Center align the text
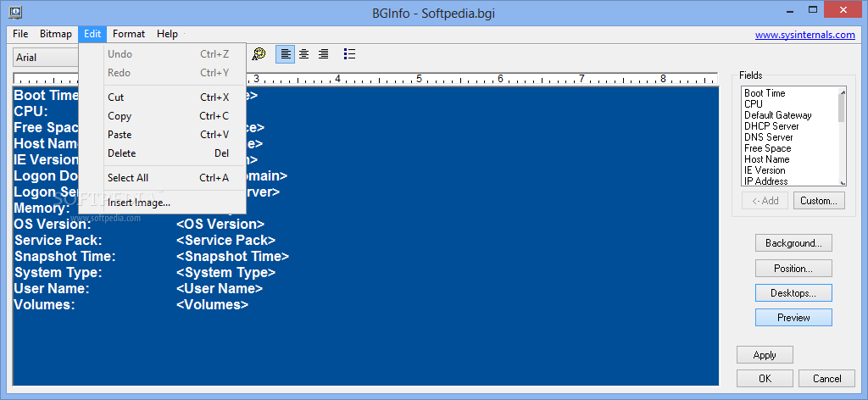Screen dimensions: 868x400 [304, 53]
